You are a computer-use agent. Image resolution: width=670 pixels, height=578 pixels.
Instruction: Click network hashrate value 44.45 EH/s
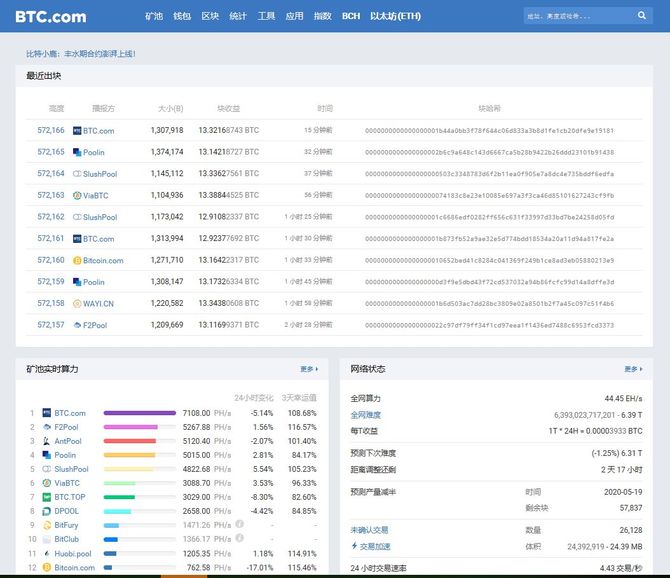(x=623, y=399)
